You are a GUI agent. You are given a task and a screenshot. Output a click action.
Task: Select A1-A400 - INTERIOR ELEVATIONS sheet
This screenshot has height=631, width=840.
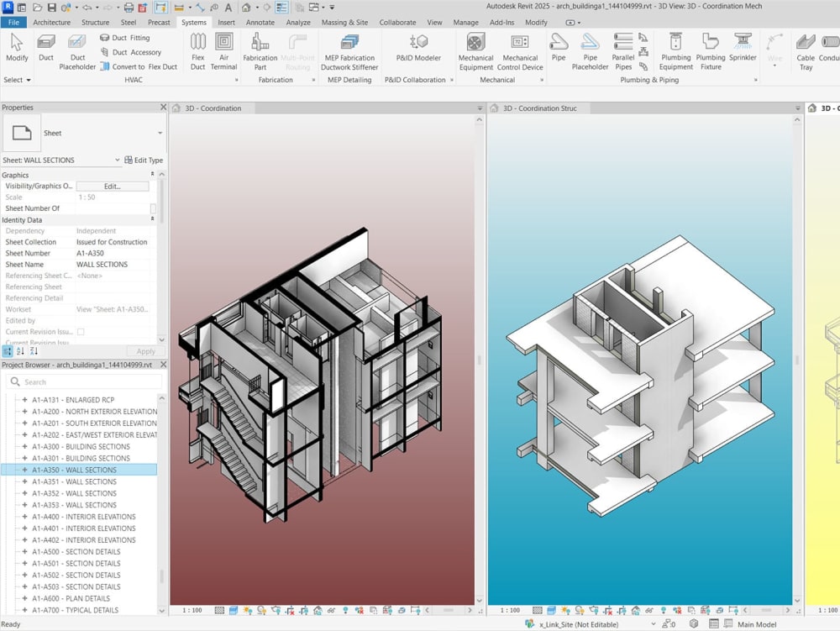pyautogui.click(x=83, y=517)
